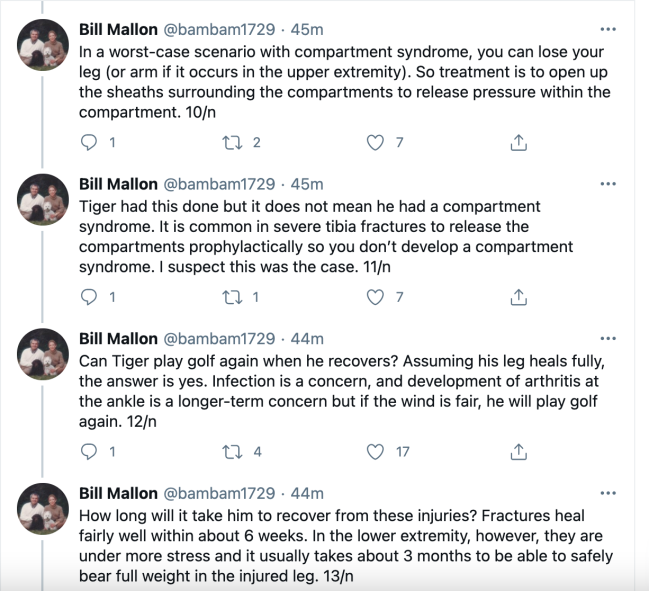The width and height of the screenshot is (649, 591).
Task: Reply to the 12/n Tiger golf tweet
Action: pyautogui.click(x=88, y=451)
